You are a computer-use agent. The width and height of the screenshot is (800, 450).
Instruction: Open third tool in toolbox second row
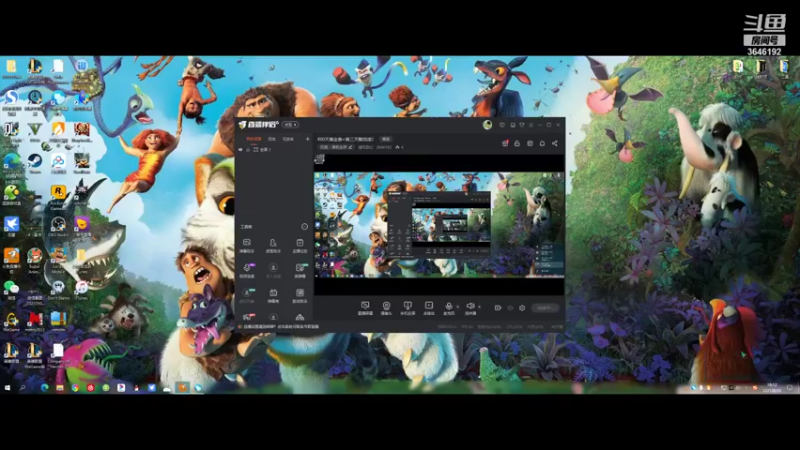point(299,270)
